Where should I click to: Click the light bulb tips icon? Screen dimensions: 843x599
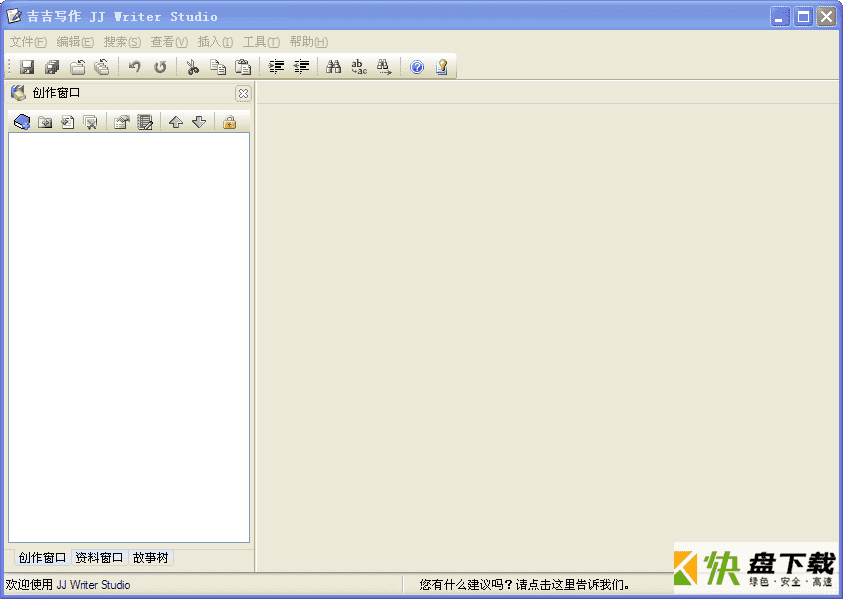click(x=442, y=67)
